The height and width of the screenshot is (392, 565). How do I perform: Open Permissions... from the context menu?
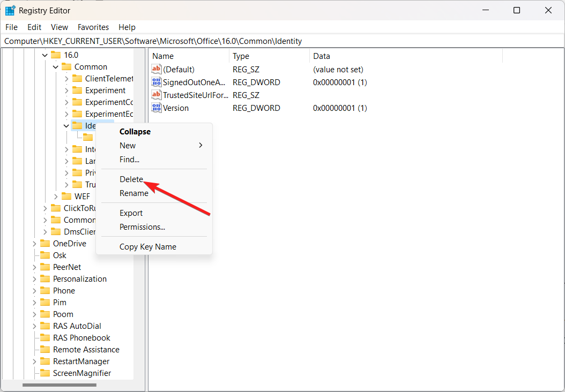click(154, 227)
